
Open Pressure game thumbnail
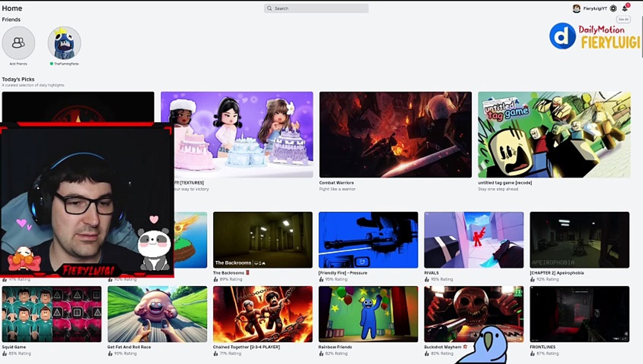[368, 240]
